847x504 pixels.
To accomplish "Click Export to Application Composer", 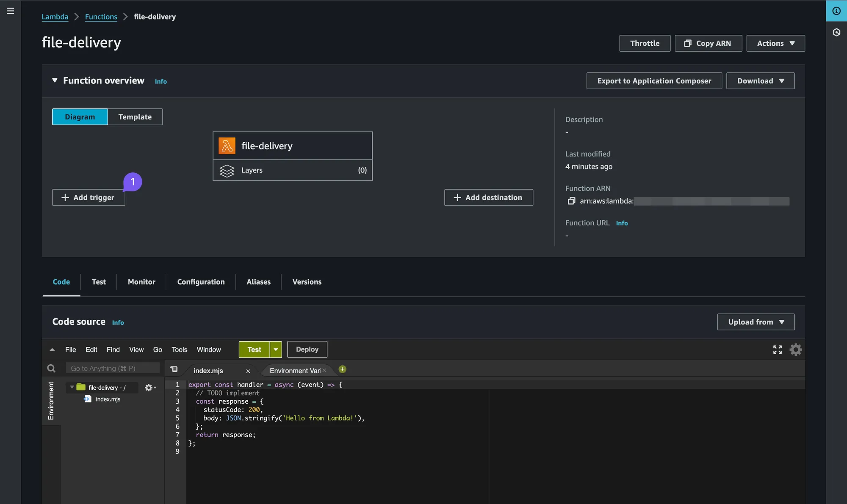I will [x=654, y=81].
